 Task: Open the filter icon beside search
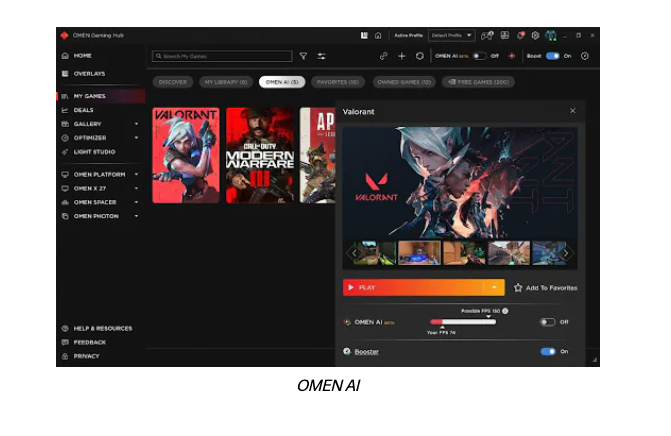click(303, 56)
